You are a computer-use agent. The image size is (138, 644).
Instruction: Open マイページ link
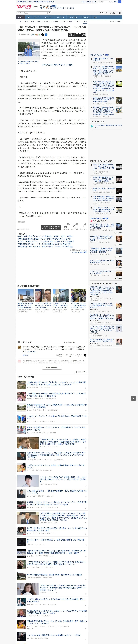103,13
